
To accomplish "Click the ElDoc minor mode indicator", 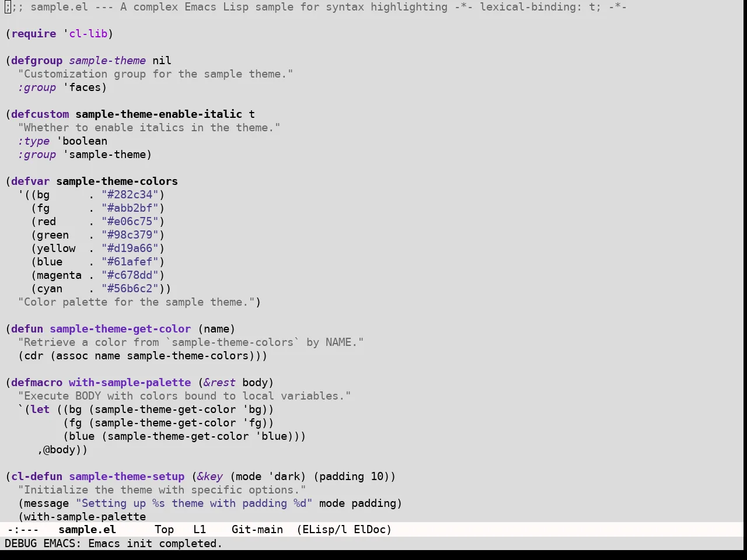I will click(x=369, y=530).
